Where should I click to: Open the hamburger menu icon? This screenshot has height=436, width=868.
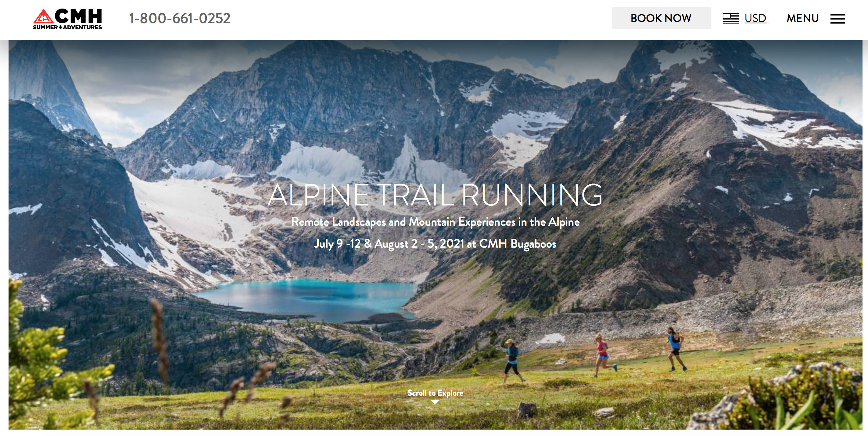[x=838, y=19]
